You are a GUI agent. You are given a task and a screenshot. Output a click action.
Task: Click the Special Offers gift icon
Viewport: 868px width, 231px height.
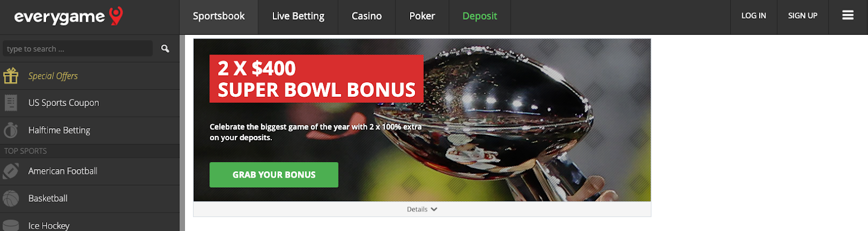pos(11,76)
